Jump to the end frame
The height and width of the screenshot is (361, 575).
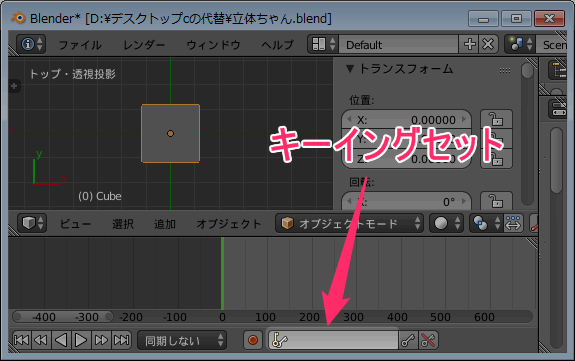[121, 340]
